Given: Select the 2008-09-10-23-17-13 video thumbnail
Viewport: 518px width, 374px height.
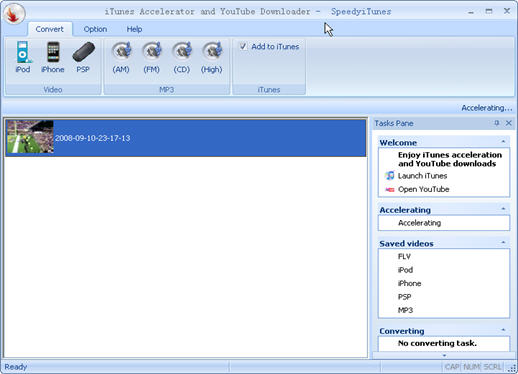Looking at the screenshot, I should tap(30, 137).
